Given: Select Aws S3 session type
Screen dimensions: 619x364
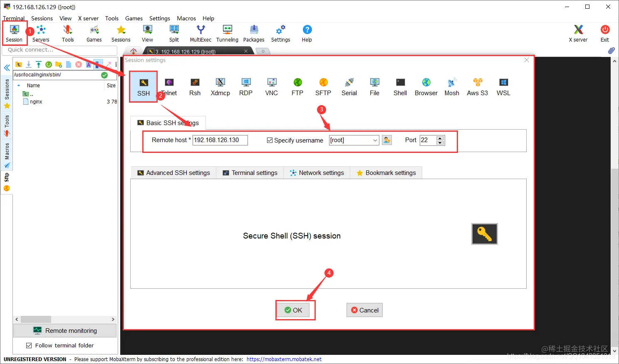Looking at the screenshot, I should (478, 87).
